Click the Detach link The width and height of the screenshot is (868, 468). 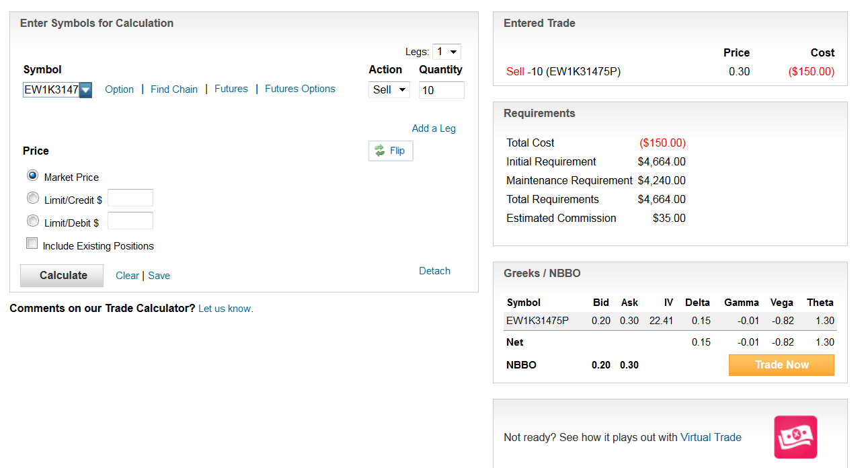pos(434,271)
